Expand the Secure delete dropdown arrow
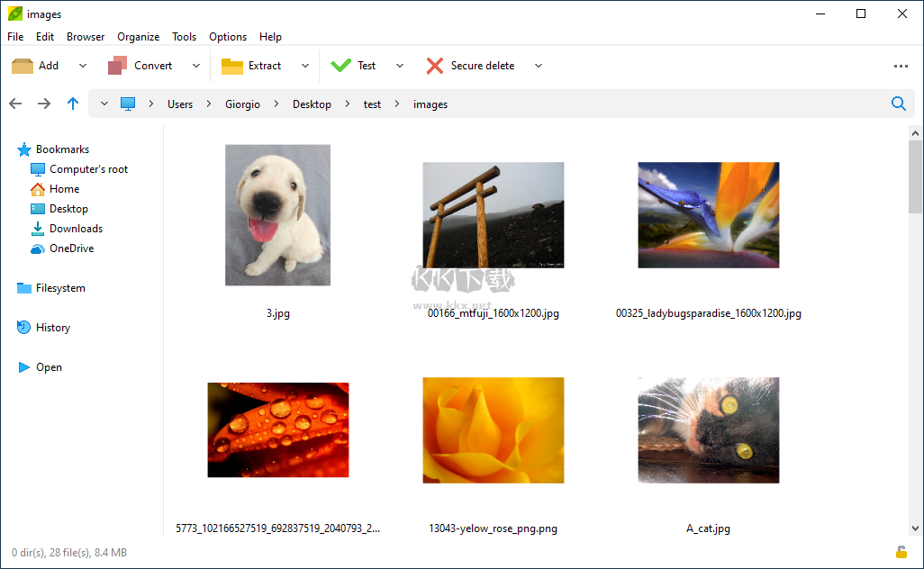924x569 pixels. 539,66
